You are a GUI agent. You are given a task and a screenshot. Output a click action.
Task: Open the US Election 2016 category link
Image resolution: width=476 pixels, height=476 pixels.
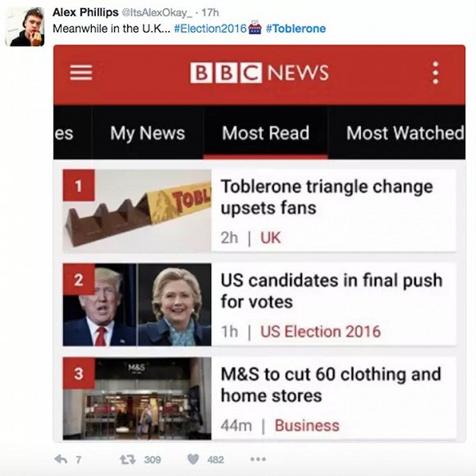[321, 332]
